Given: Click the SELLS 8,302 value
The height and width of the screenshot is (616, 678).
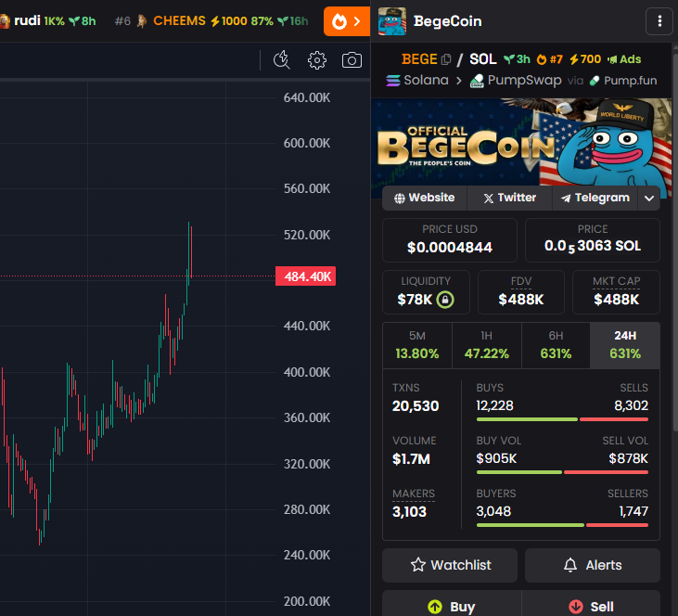Looking at the screenshot, I should click(x=631, y=405).
